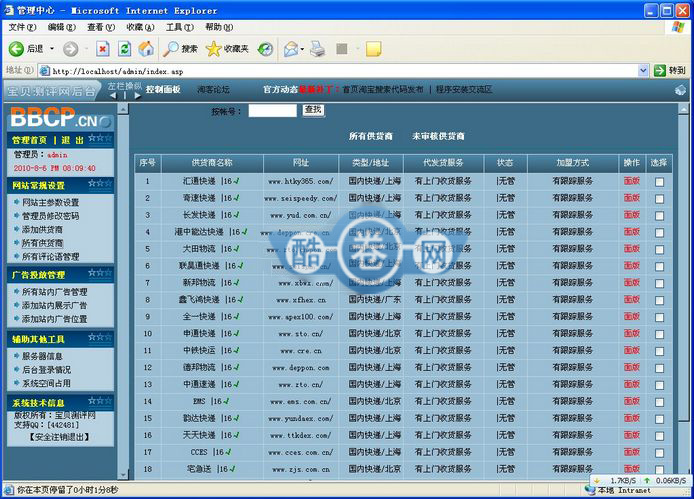Image resolution: width=694 pixels, height=499 pixels.
Task: Select the checkbox in 鑫飞鸿快递 row
Action: point(659,300)
